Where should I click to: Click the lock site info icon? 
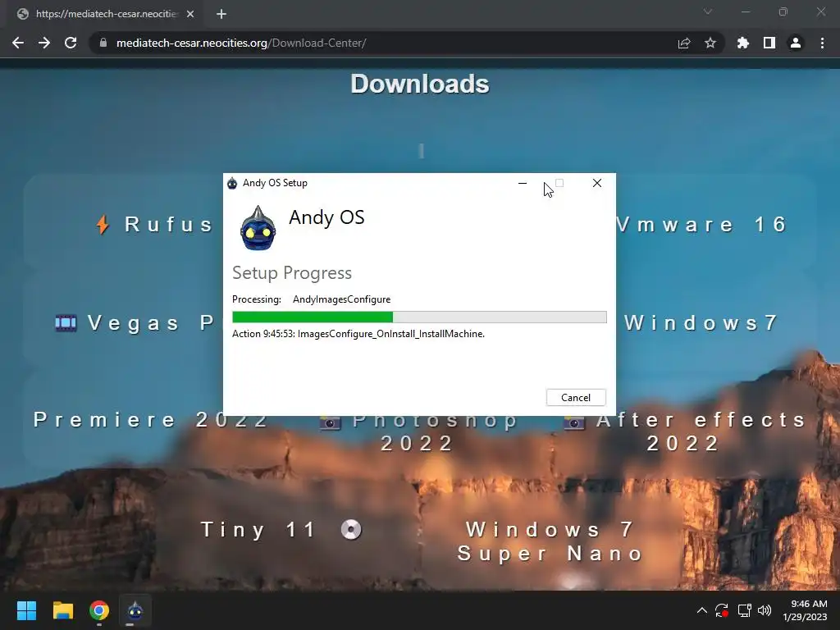103,43
